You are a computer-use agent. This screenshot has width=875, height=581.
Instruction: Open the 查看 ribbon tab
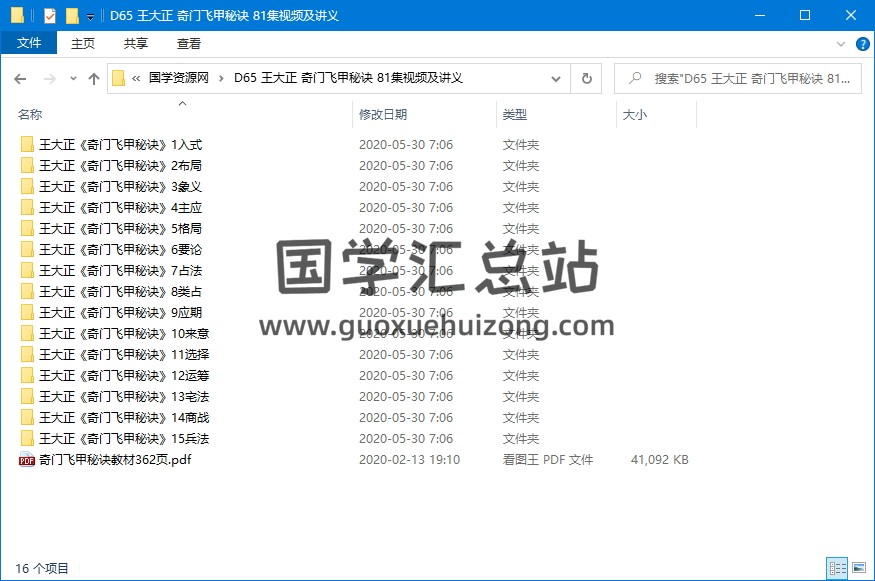point(189,44)
